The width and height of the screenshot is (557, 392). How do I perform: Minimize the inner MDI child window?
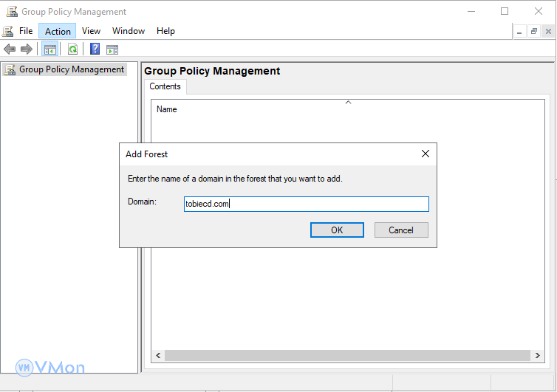click(x=520, y=31)
